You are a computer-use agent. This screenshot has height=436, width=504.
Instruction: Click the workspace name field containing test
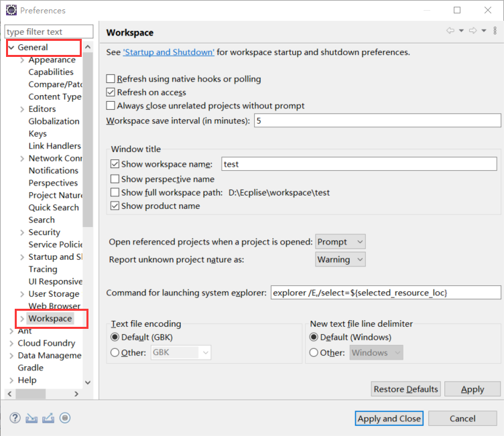[x=359, y=164]
